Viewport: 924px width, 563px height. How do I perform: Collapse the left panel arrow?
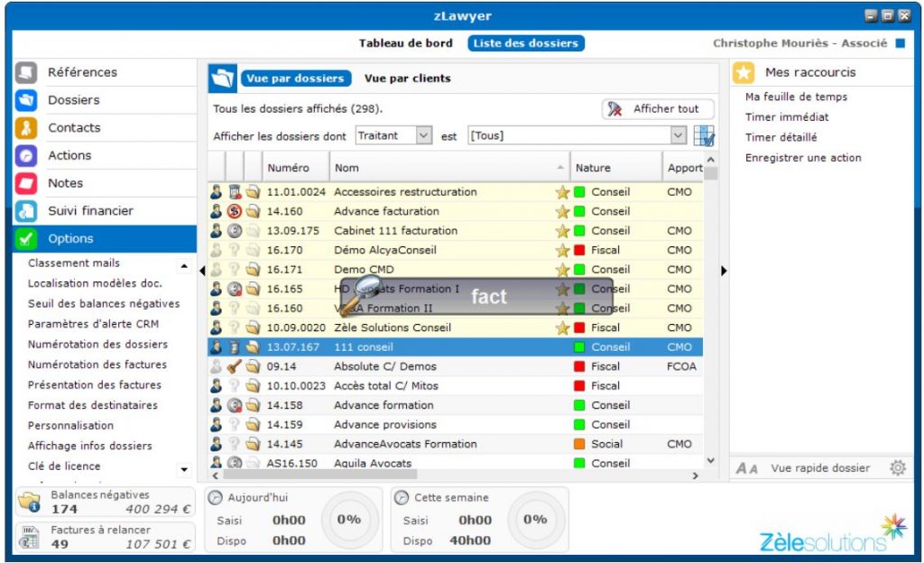[x=202, y=270]
